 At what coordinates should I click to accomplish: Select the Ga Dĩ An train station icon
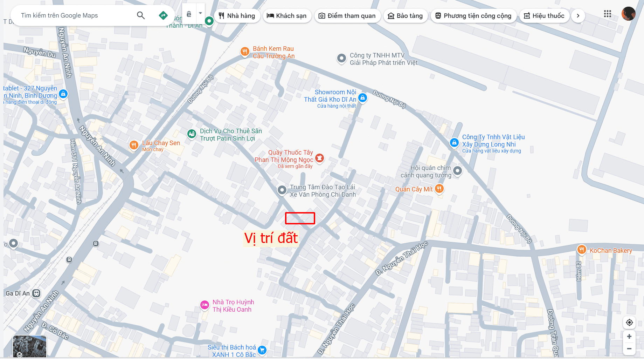(x=36, y=293)
